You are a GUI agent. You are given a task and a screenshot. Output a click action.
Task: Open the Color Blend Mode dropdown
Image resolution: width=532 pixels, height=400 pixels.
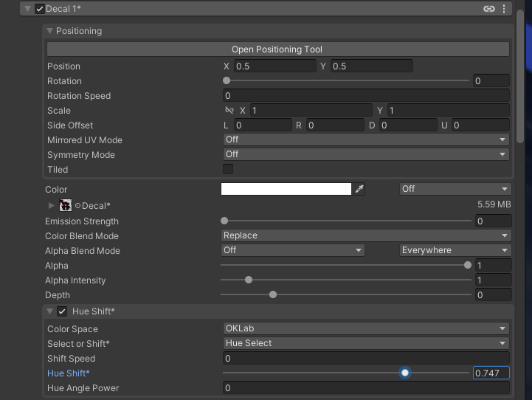click(366, 235)
